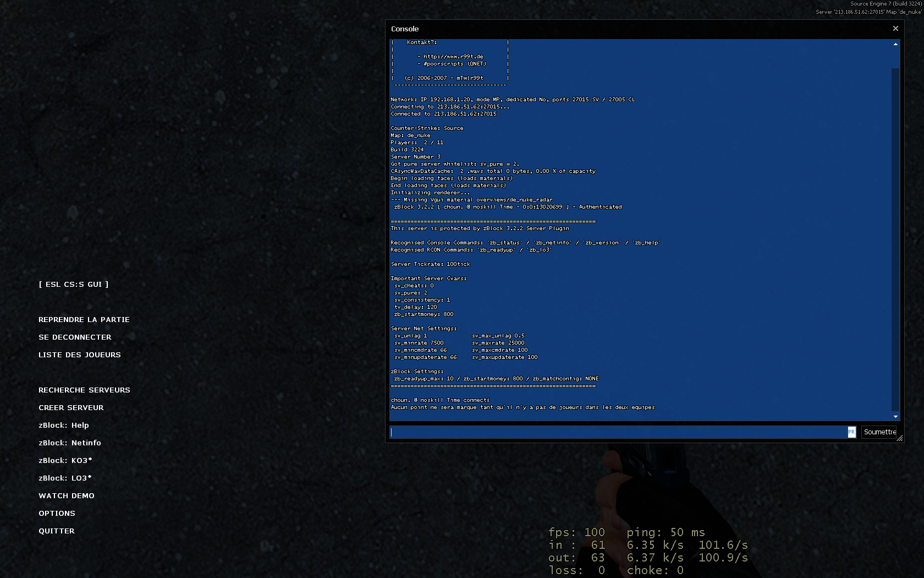Click the FR language indicator in console input

pyautogui.click(x=851, y=432)
